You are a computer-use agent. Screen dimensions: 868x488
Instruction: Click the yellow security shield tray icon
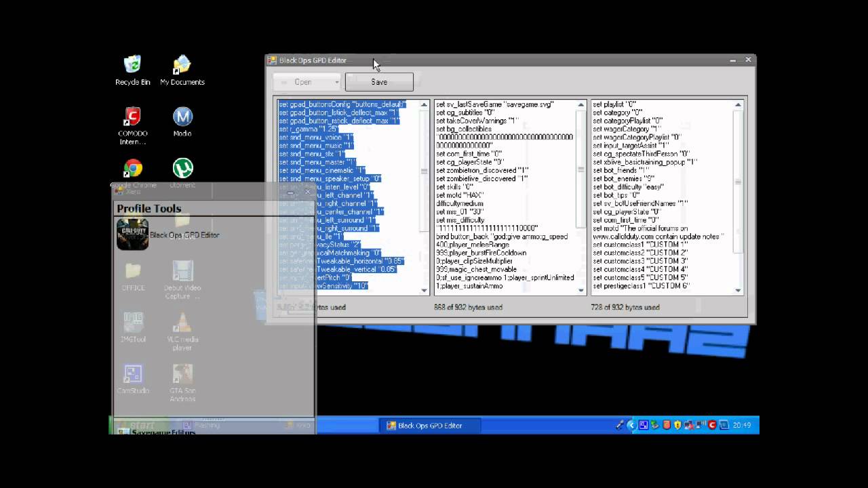677,425
